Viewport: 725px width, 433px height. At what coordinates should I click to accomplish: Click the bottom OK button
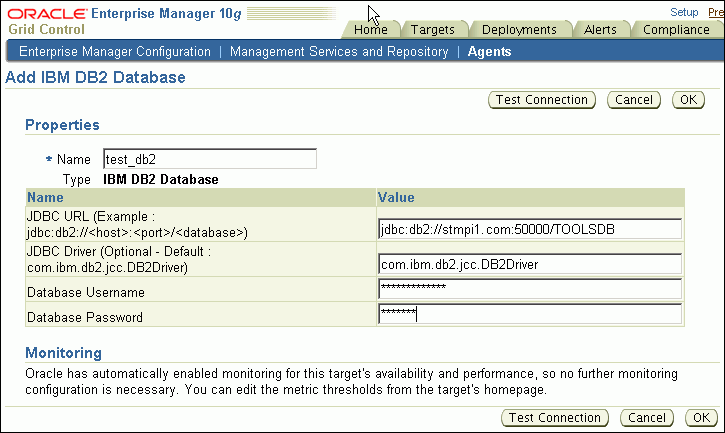pyautogui.click(x=701, y=418)
